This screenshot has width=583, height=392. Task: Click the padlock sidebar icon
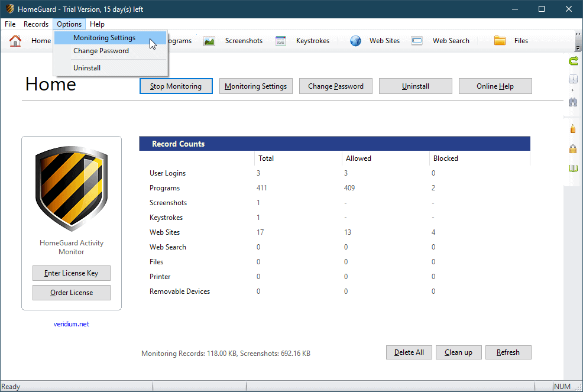[573, 149]
